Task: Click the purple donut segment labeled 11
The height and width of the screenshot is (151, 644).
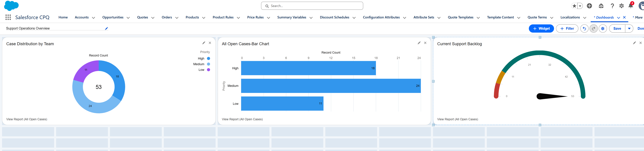Action: click(86, 70)
